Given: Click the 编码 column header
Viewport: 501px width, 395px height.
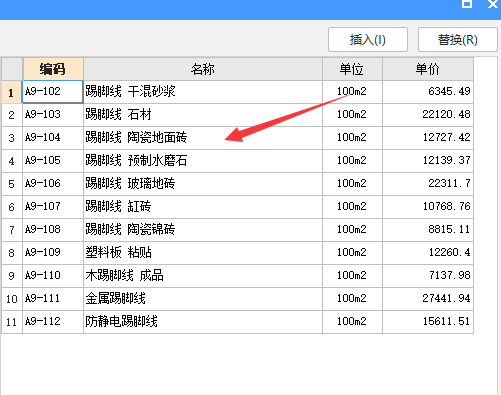Looking at the screenshot, I should point(53,69).
